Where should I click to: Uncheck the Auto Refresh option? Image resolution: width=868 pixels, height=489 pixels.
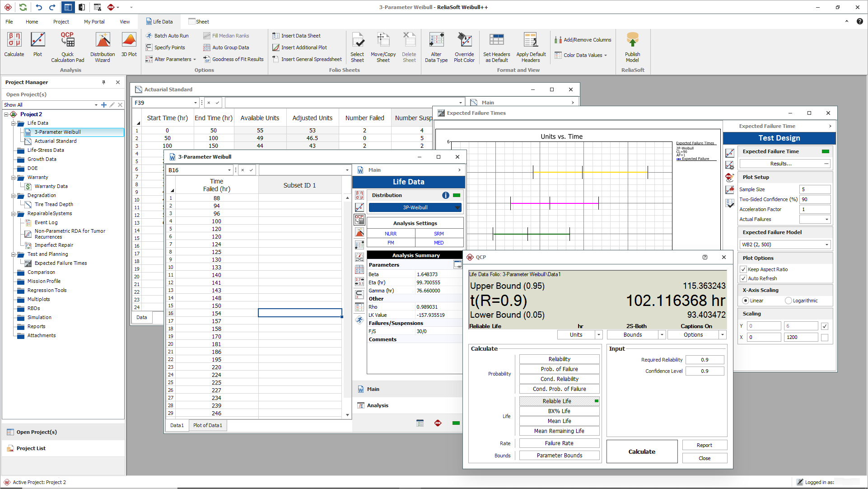pos(743,278)
